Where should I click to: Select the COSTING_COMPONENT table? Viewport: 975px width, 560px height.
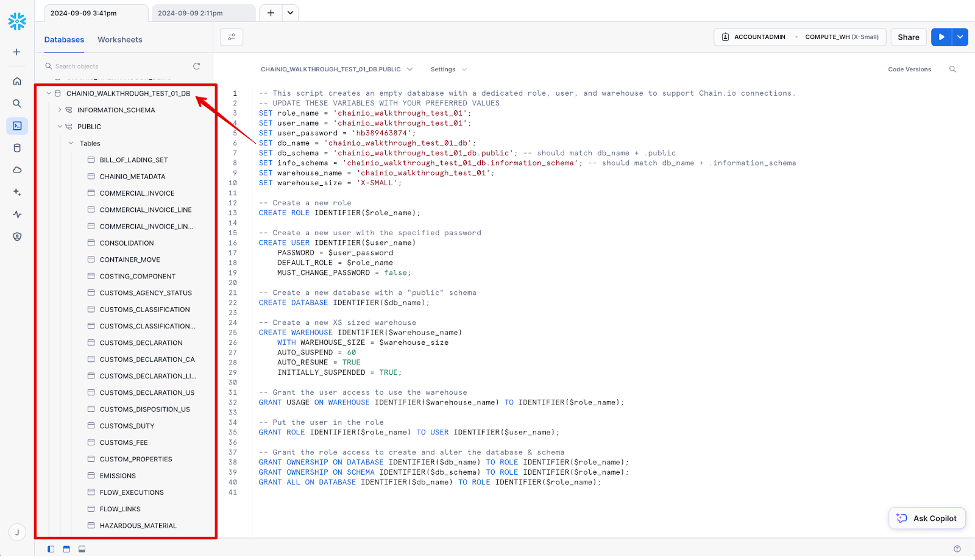(x=138, y=276)
